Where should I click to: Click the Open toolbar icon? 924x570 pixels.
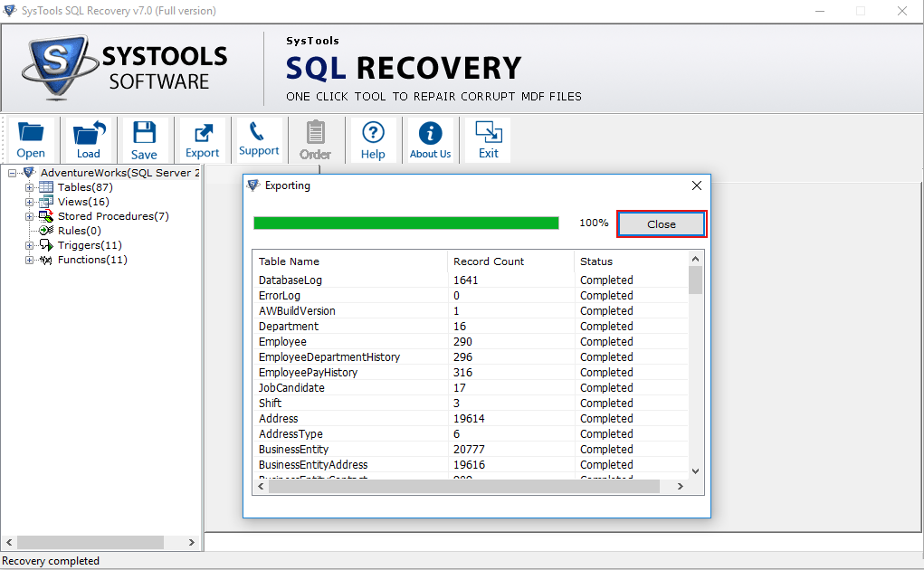click(x=31, y=139)
